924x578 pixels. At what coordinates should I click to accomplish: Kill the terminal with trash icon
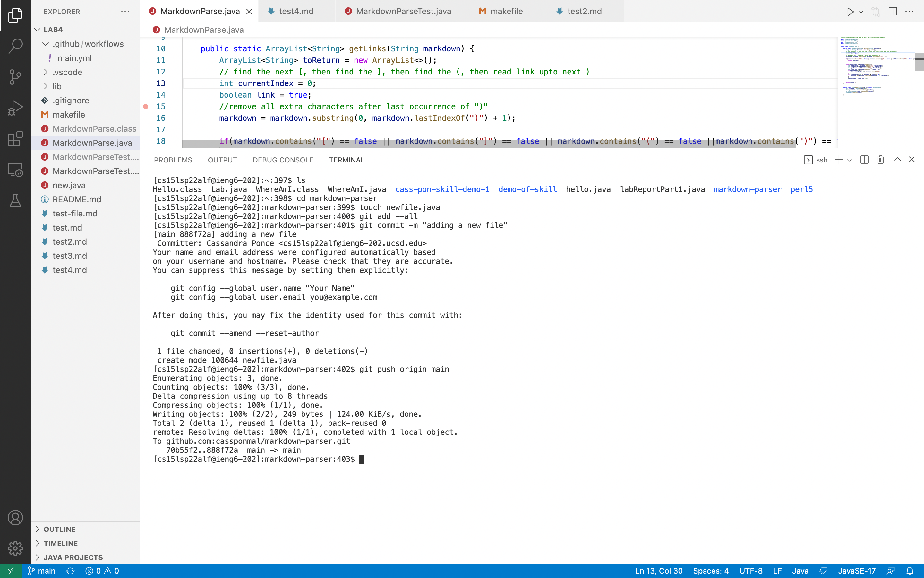880,160
